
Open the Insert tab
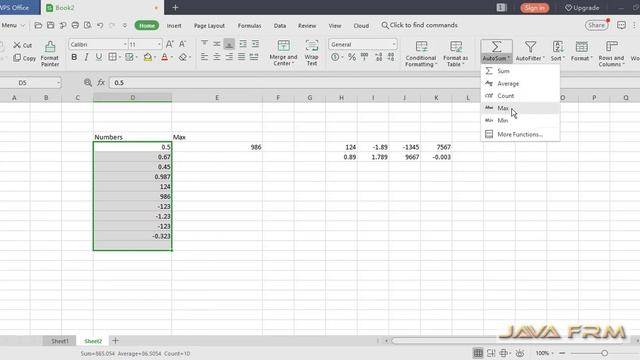tap(174, 26)
